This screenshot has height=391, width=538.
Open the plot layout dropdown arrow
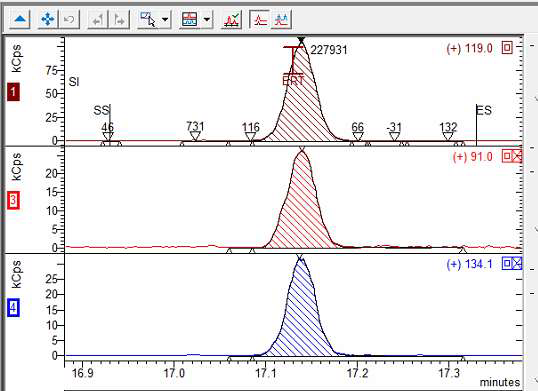click(x=207, y=19)
